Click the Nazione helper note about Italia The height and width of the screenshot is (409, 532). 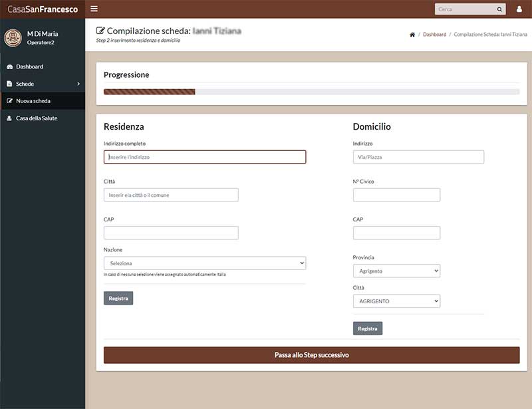(x=164, y=274)
